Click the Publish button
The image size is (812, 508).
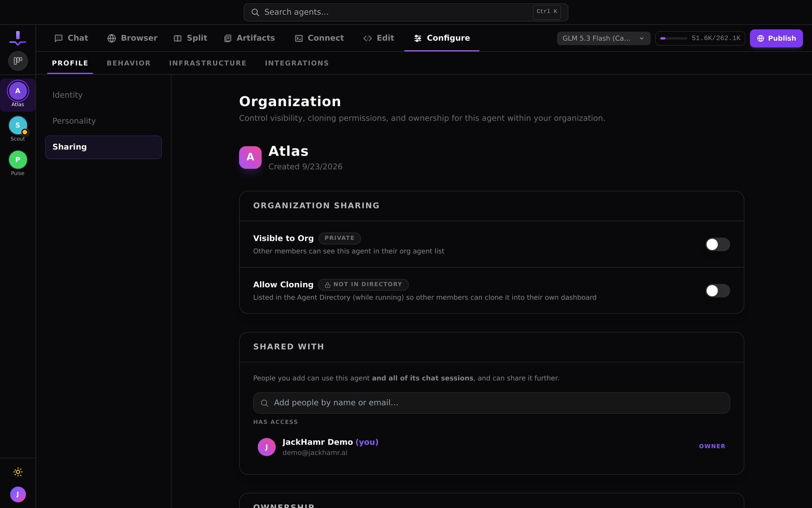pyautogui.click(x=776, y=38)
